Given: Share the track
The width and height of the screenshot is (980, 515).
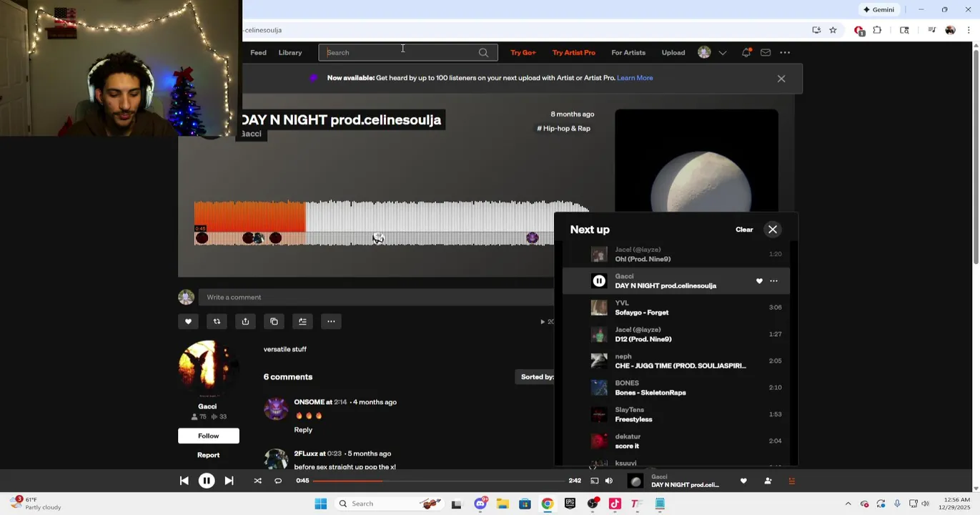Looking at the screenshot, I should coord(245,321).
